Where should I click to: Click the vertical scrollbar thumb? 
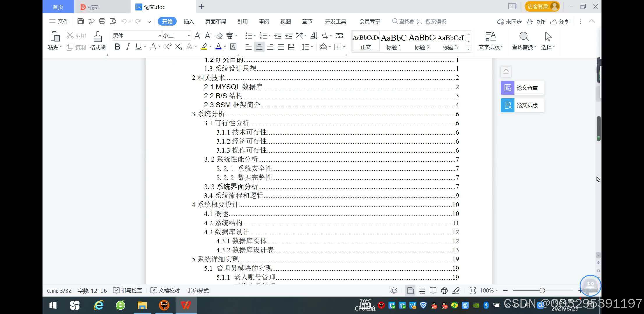click(599, 128)
